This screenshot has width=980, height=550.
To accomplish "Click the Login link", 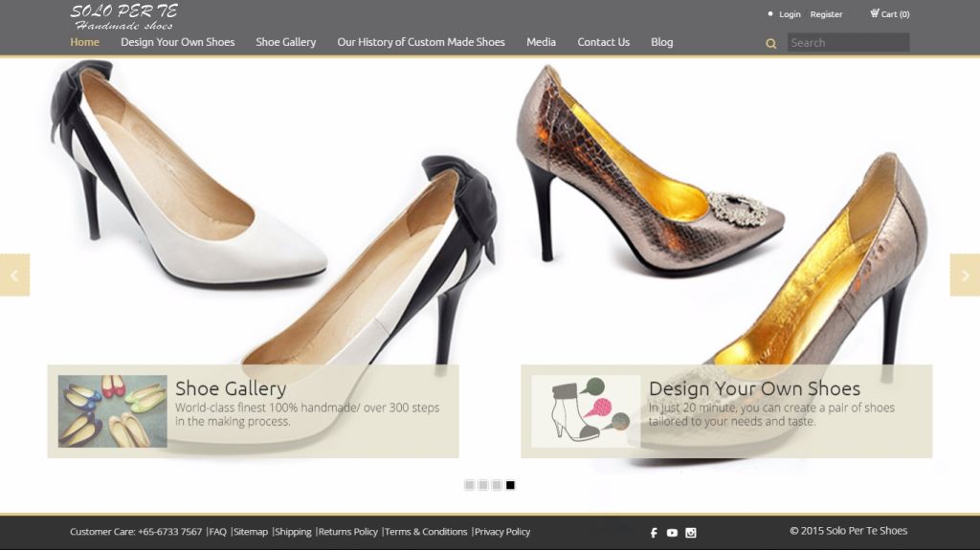I will click(790, 14).
